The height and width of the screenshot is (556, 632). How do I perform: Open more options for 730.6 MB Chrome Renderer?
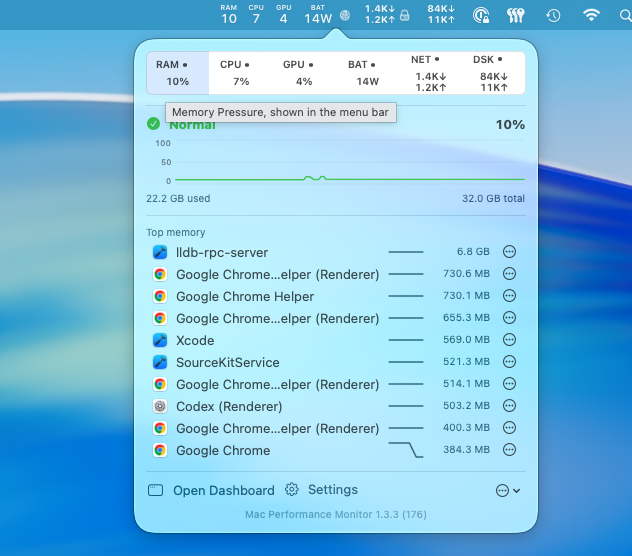click(509, 274)
